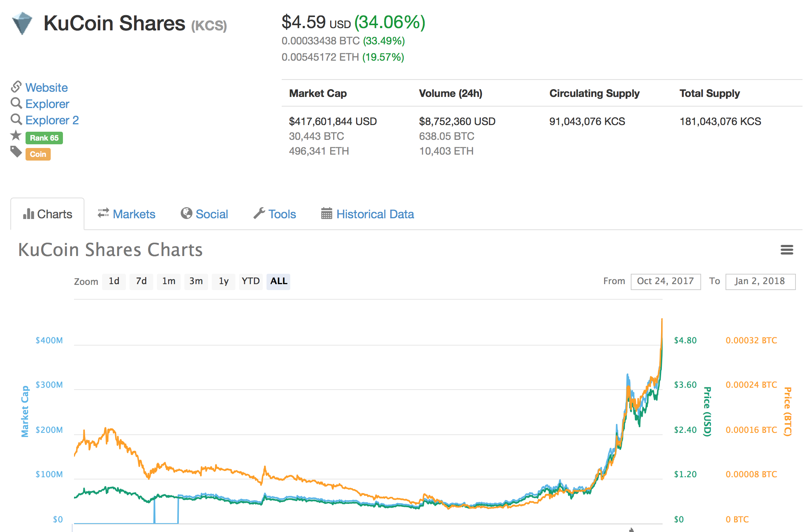Click the 10,403 ETH volume value

pos(446,151)
